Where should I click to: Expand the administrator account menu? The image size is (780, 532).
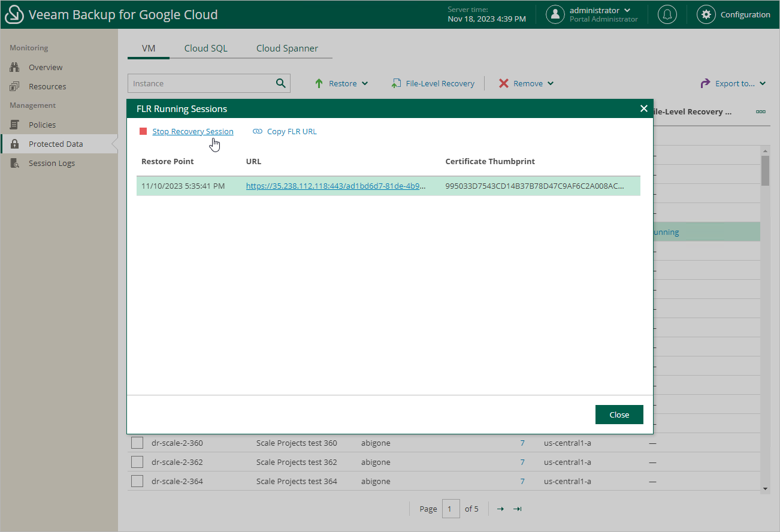click(627, 10)
